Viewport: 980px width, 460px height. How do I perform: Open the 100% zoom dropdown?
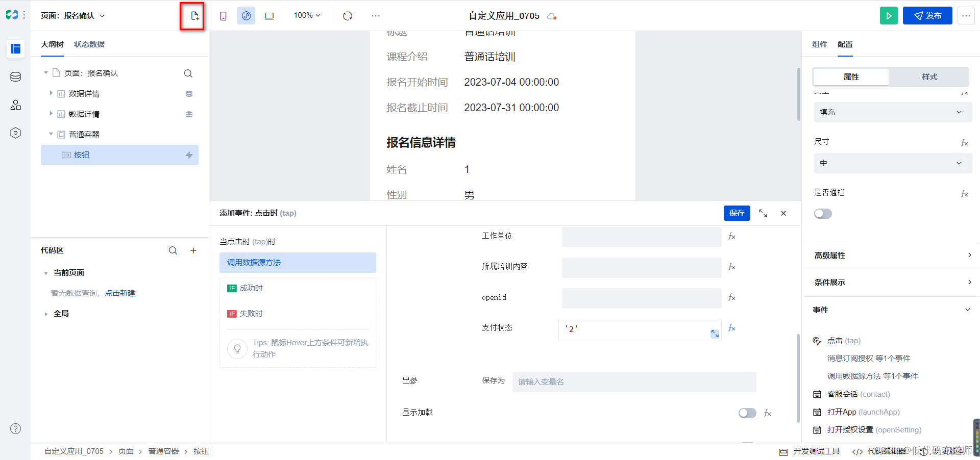point(307,15)
